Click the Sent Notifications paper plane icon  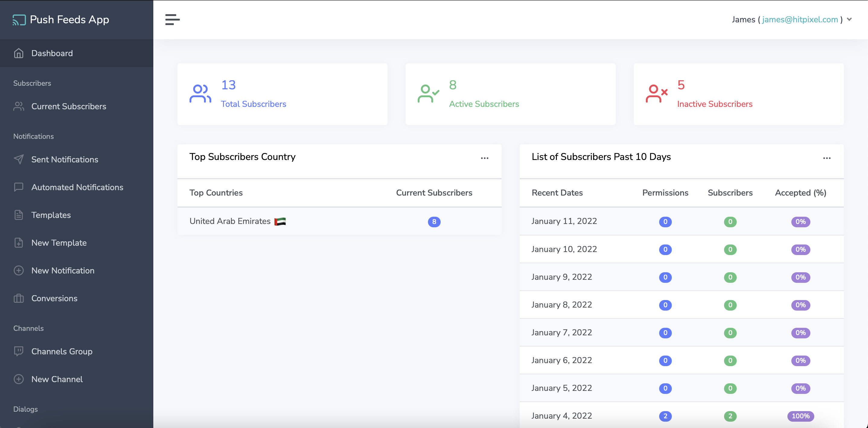click(18, 159)
